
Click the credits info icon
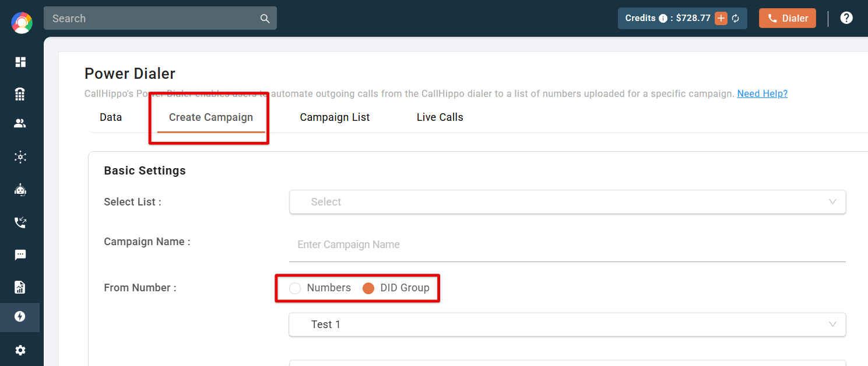[663, 19]
